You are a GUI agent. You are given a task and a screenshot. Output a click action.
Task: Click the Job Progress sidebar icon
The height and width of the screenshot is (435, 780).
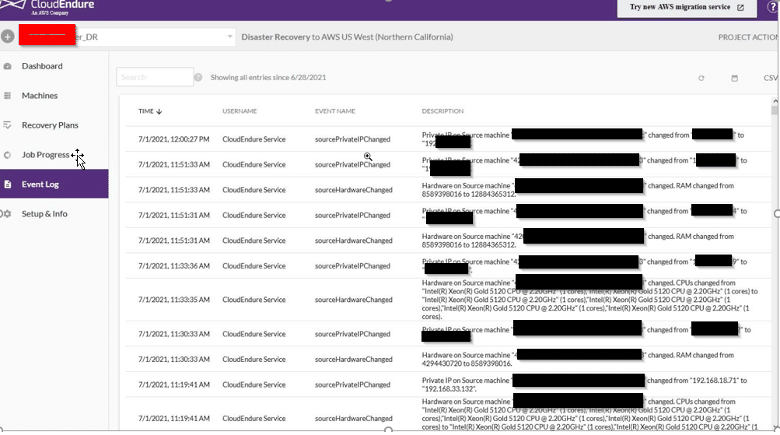(7, 155)
